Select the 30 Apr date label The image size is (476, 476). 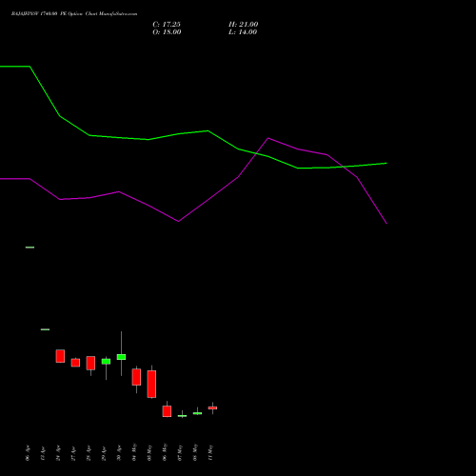119,453
